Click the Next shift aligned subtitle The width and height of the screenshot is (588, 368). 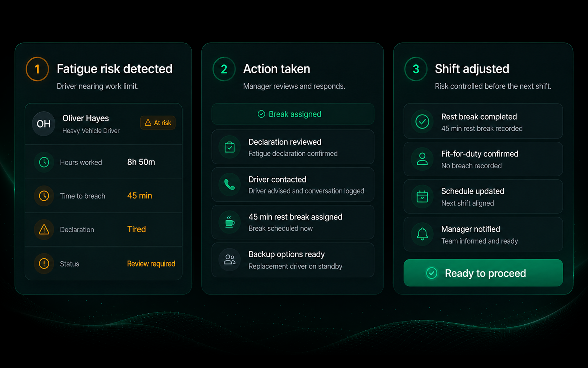coord(467,203)
